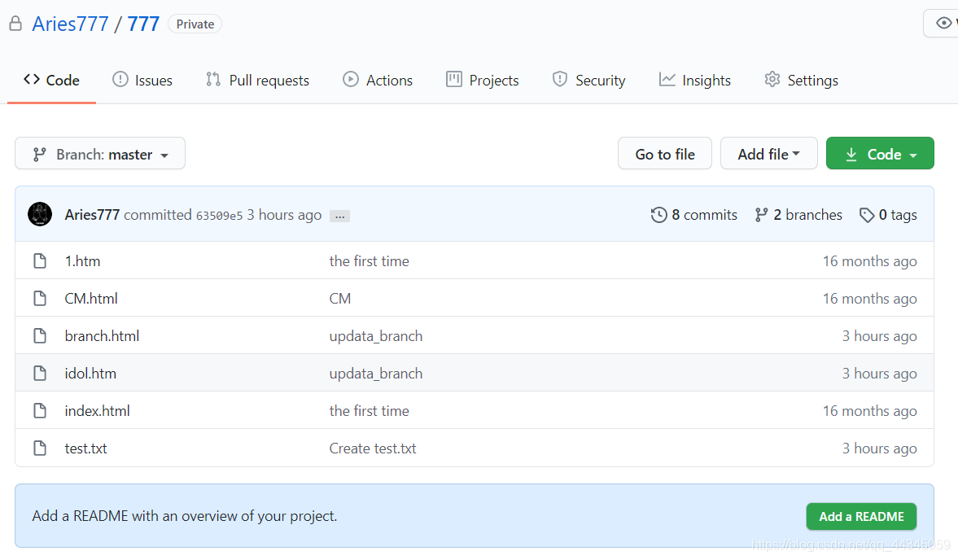The height and width of the screenshot is (560, 958).
Task: Click the file icon beside index.html
Action: (40, 411)
